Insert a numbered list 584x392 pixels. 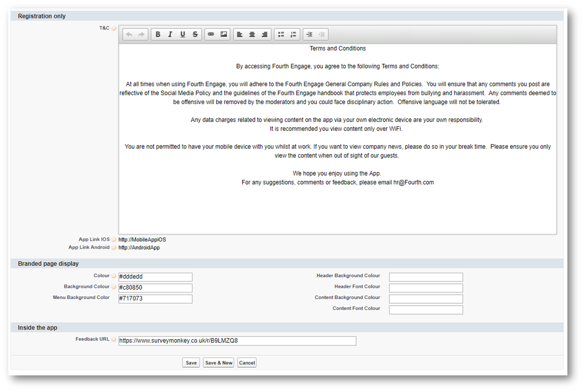(293, 34)
